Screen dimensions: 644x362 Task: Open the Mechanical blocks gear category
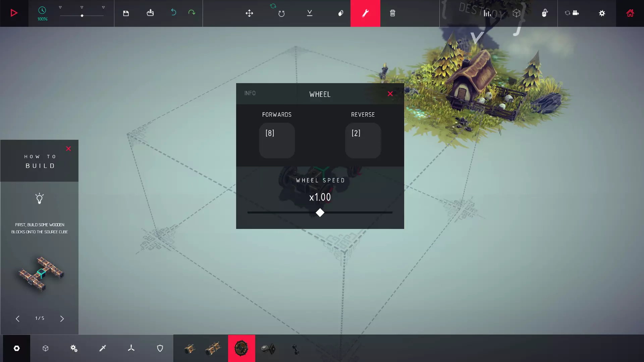74,348
